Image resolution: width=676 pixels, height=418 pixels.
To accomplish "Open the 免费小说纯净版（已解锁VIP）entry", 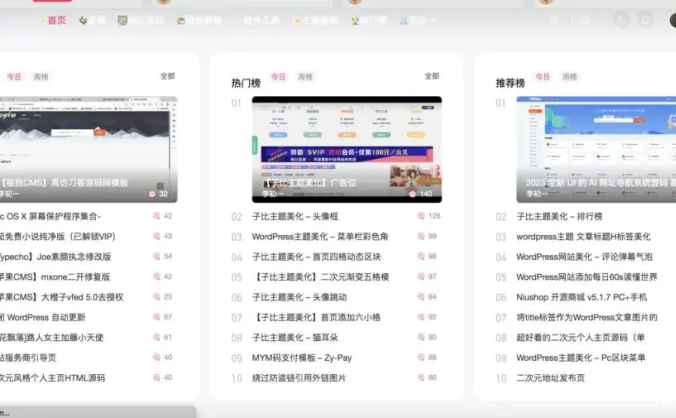I will (58, 237).
